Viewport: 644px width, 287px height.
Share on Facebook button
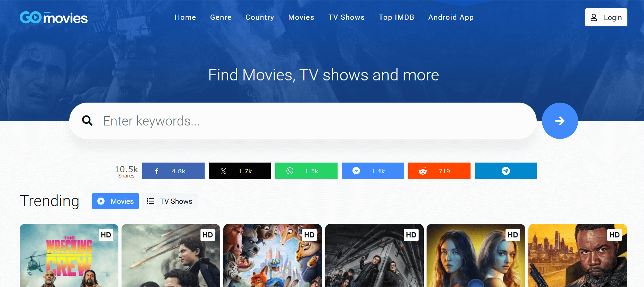tap(173, 171)
